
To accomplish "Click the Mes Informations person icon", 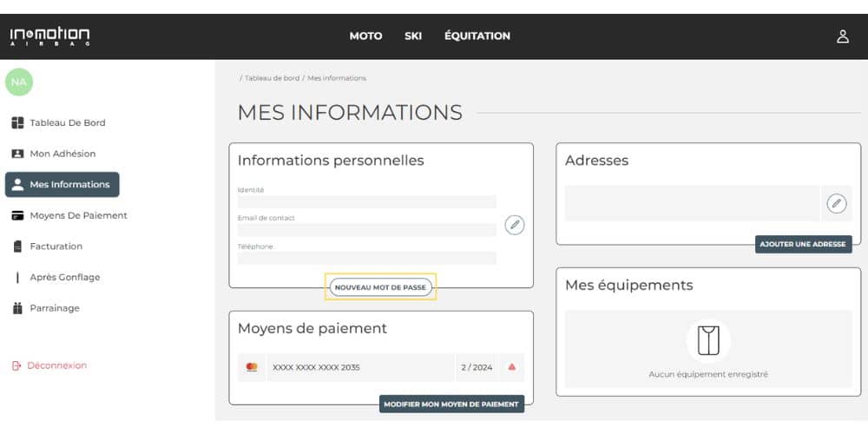I will tap(17, 184).
